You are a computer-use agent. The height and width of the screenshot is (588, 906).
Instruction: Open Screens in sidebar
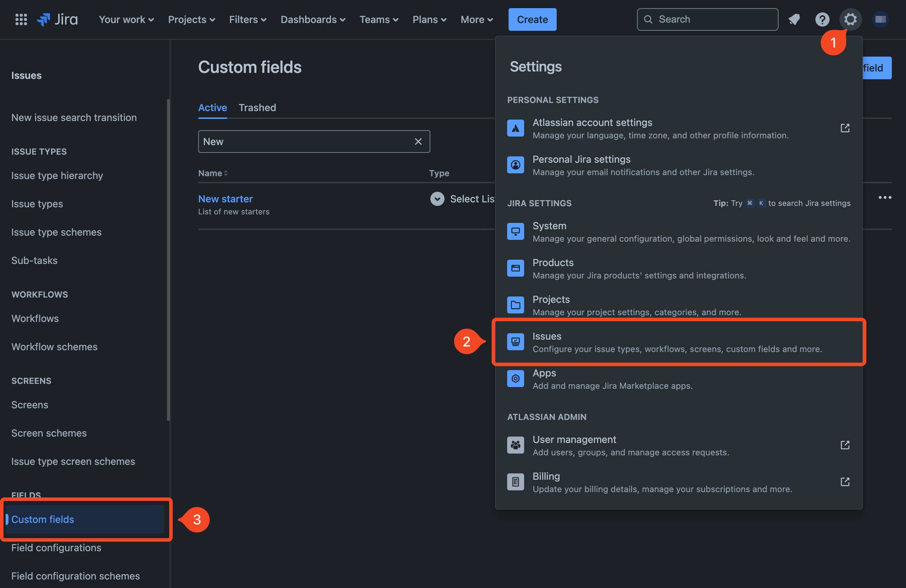[x=30, y=405]
